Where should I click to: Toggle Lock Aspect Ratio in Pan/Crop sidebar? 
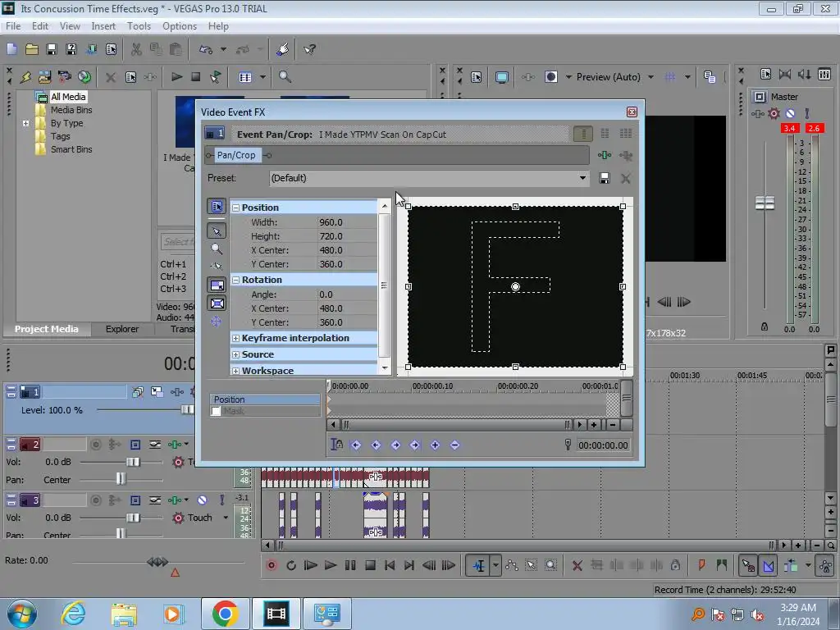(217, 285)
